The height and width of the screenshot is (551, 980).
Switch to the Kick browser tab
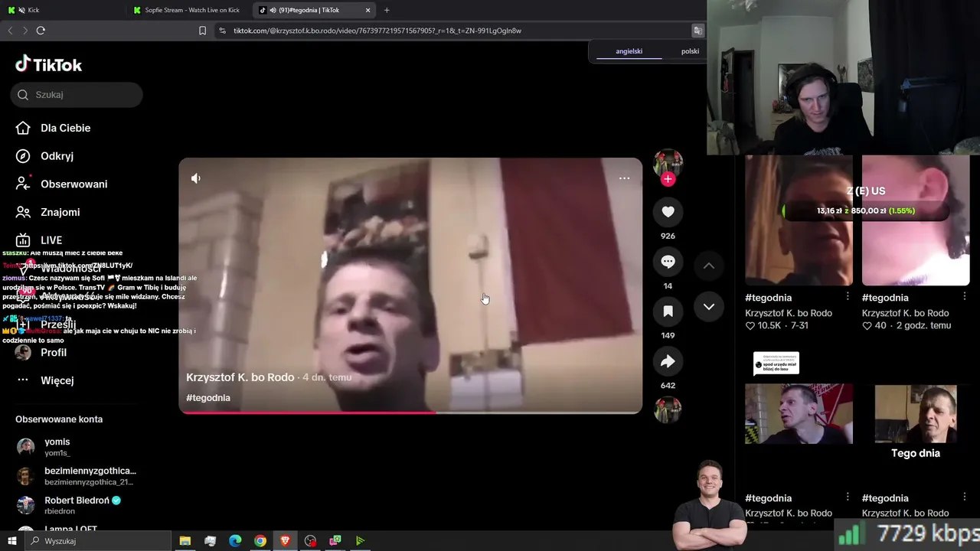click(61, 10)
